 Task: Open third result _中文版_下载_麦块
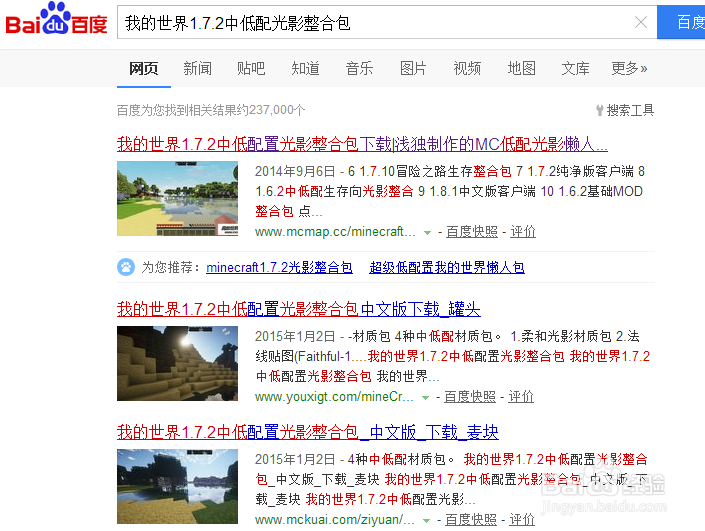coord(308,432)
